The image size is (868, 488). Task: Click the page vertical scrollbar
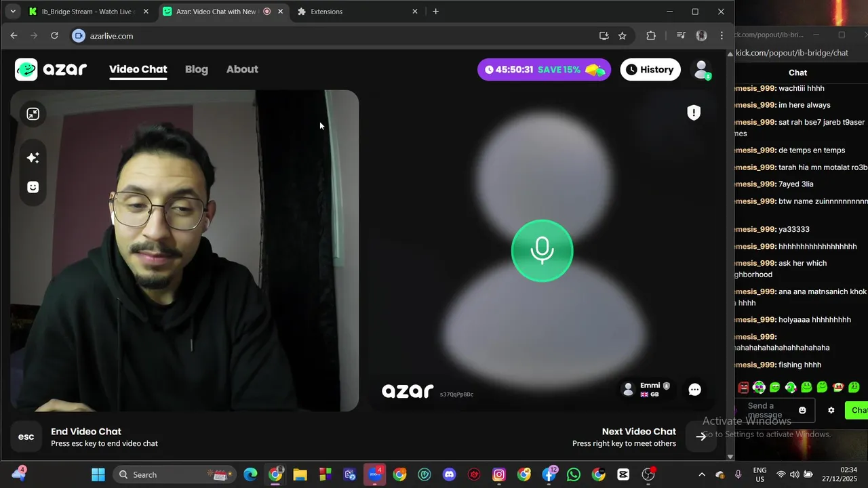pos(730,254)
